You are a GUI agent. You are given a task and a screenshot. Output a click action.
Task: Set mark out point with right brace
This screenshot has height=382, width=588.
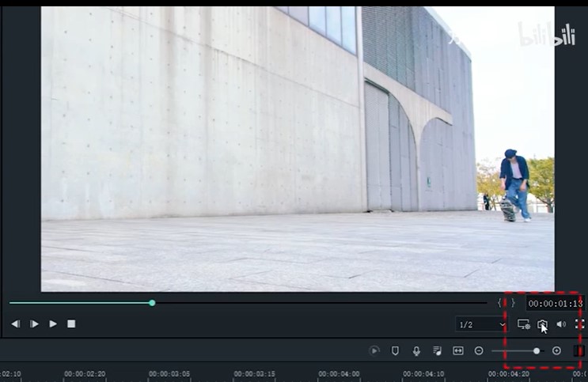click(513, 303)
